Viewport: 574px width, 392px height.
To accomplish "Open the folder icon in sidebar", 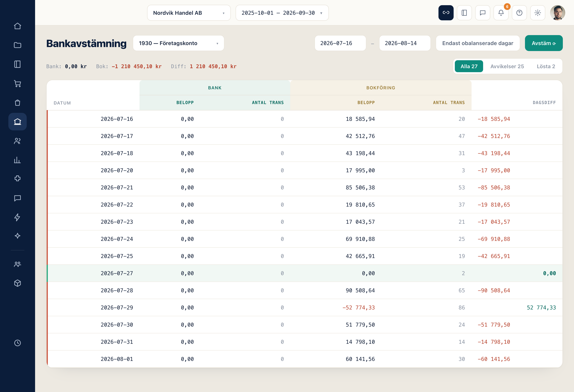I will click(x=18, y=45).
